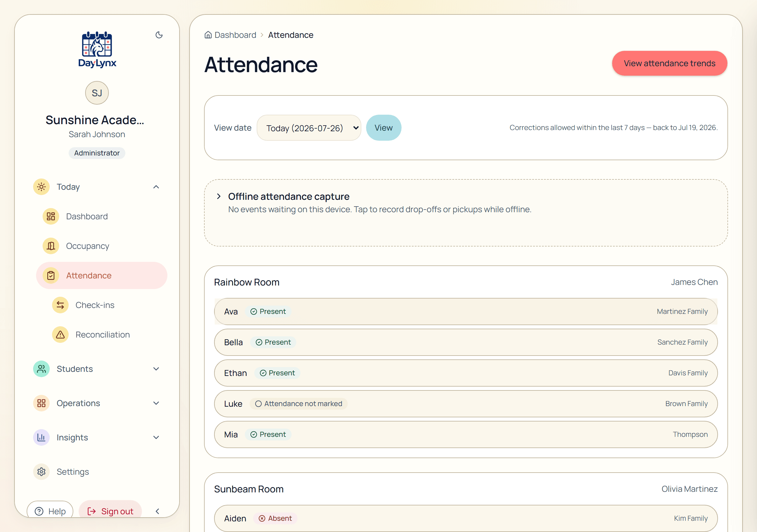This screenshot has height=532, width=757.
Task: Click the Administrator role badge
Action: tap(97, 153)
